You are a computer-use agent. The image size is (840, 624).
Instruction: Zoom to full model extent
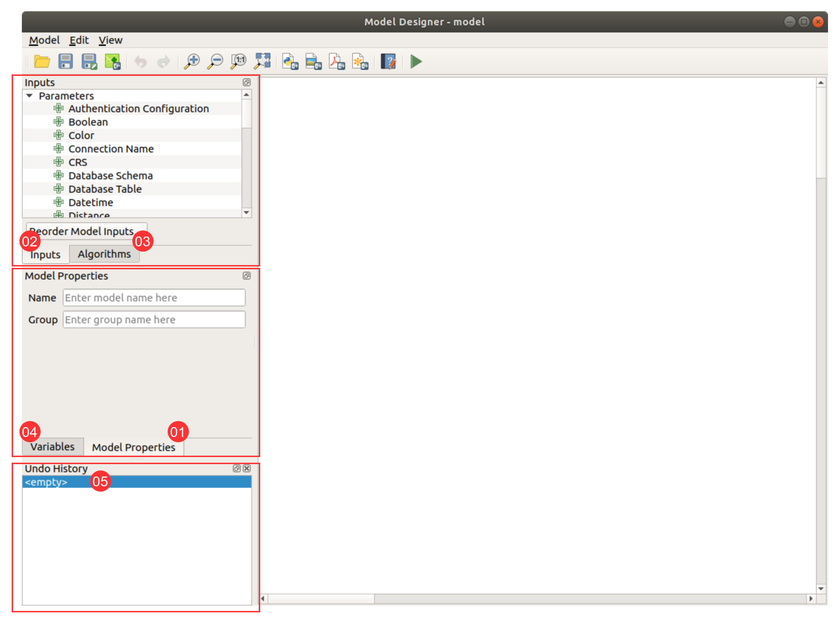point(262,61)
